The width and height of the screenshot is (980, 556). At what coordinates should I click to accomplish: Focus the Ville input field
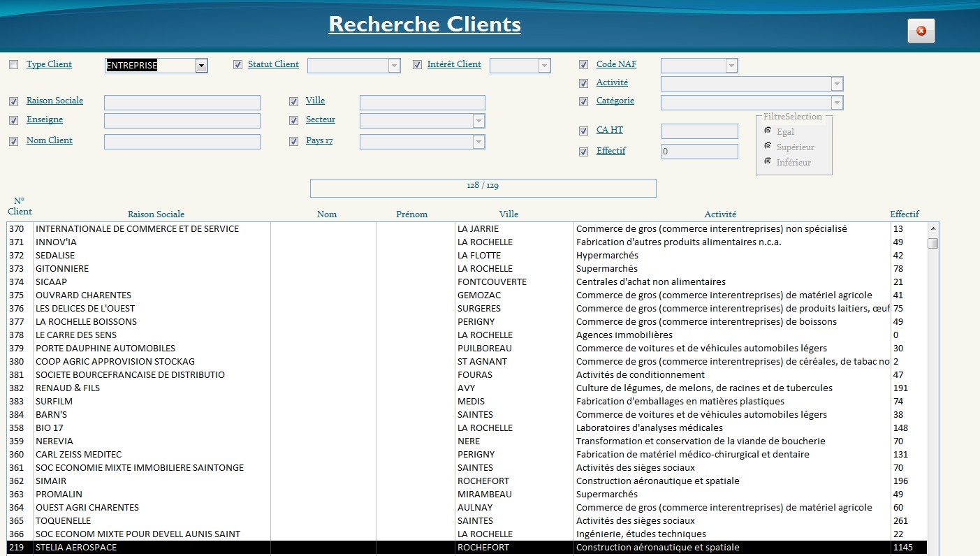tap(422, 103)
